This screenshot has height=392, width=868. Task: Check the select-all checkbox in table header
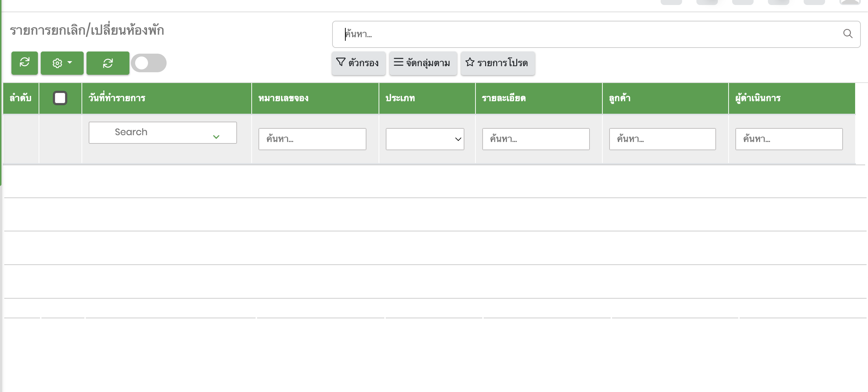pos(60,98)
